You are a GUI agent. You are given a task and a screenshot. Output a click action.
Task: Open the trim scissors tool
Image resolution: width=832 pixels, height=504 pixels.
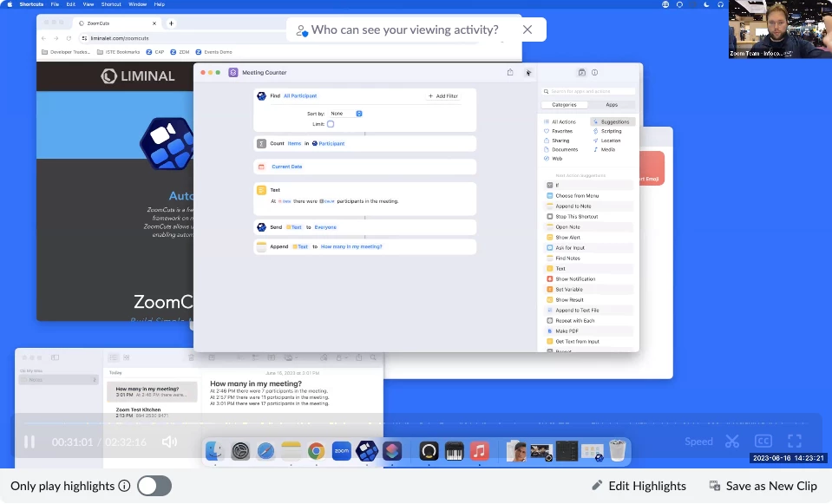[732, 442]
